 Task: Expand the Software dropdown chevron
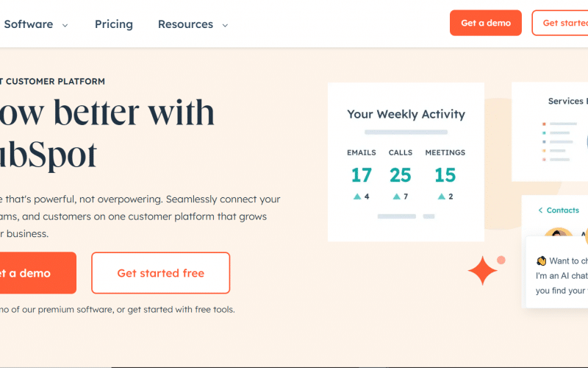(65, 25)
